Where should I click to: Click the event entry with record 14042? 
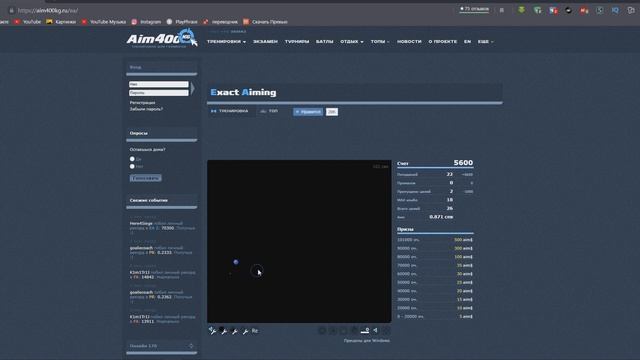click(x=162, y=274)
